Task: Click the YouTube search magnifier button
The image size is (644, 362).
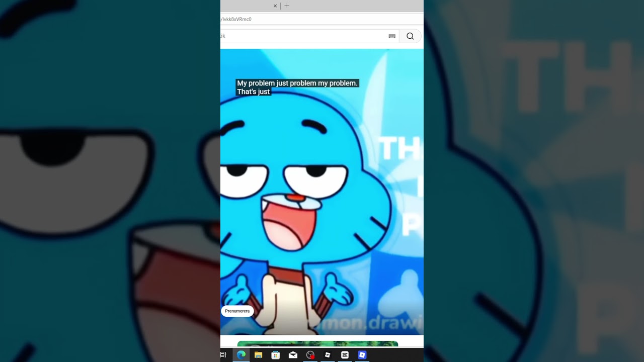Action: tap(410, 36)
